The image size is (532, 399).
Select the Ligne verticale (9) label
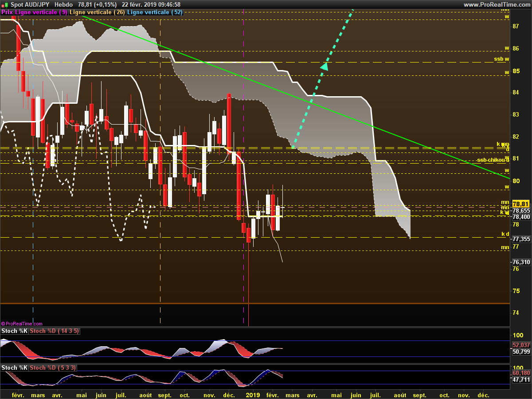41,12
